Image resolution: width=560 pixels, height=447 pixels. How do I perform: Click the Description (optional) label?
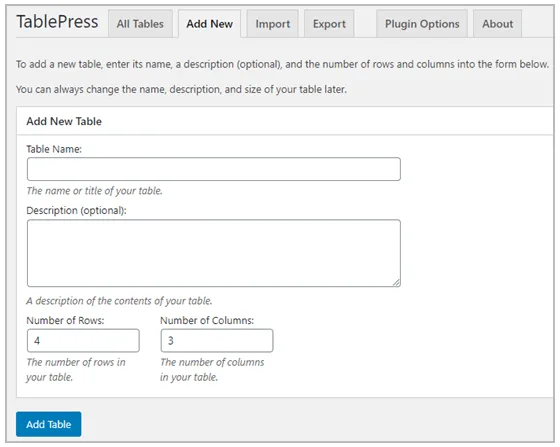(76, 210)
